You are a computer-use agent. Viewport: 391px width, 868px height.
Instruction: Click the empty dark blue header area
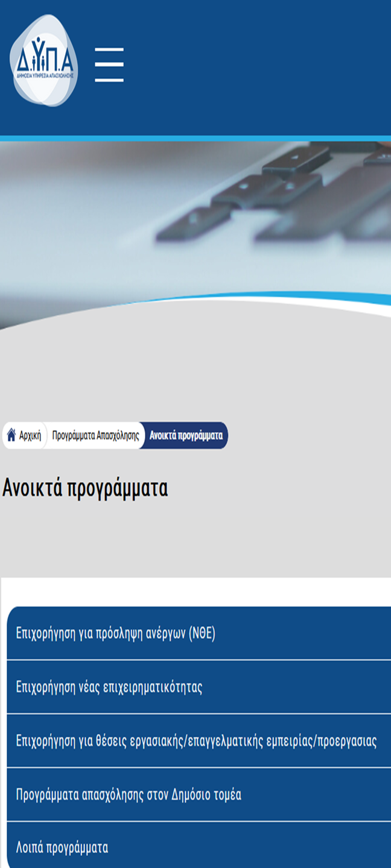click(259, 66)
